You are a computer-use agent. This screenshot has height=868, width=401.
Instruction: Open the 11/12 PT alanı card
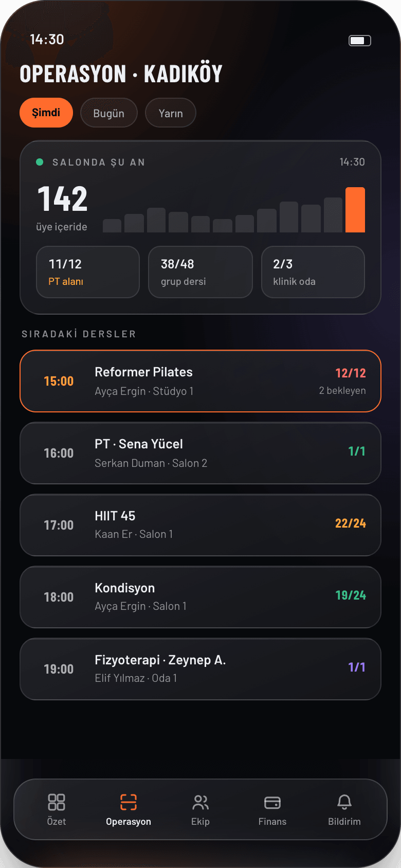(x=88, y=272)
